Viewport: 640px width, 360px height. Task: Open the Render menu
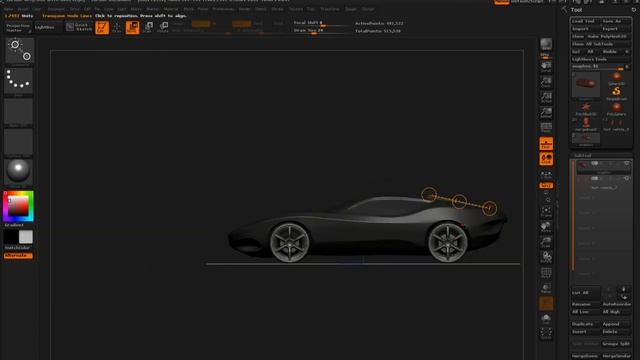coord(244,9)
